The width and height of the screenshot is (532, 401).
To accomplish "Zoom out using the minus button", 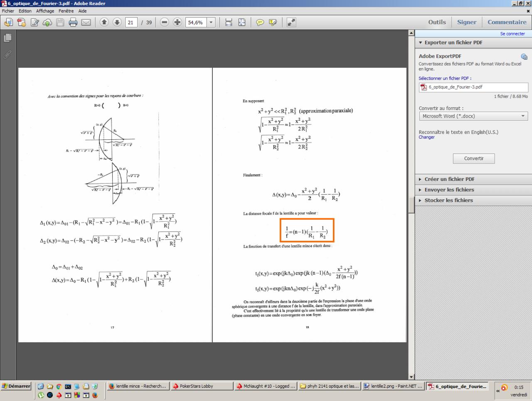I will point(165,22).
